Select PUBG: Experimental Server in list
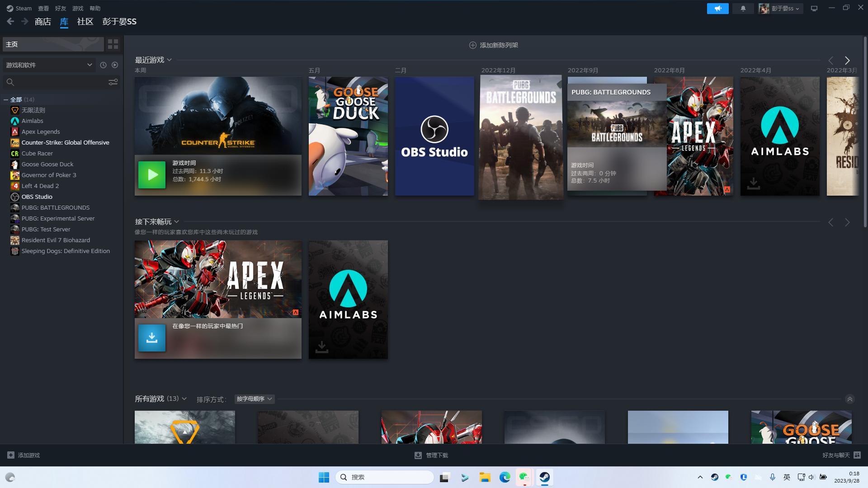This screenshot has width=868, height=488. [58, 218]
